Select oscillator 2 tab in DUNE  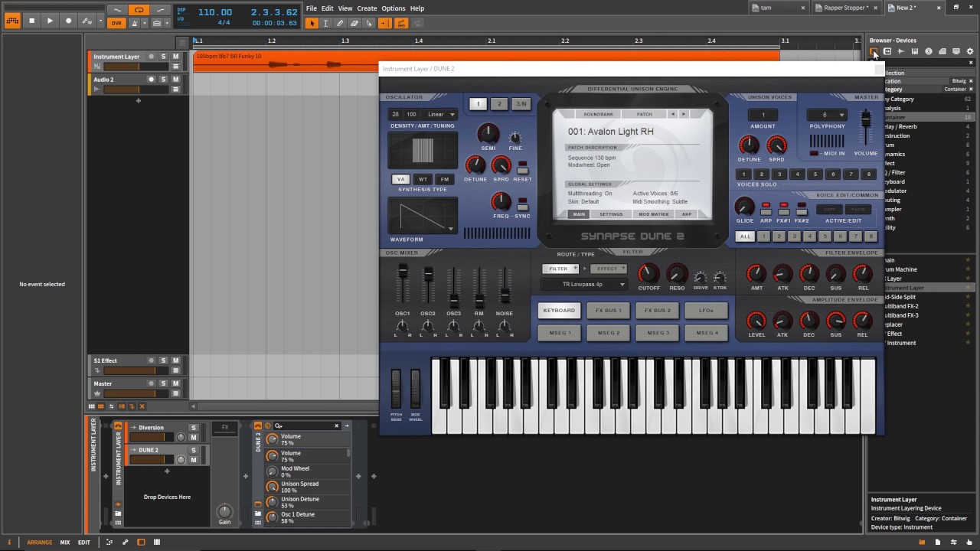(499, 104)
